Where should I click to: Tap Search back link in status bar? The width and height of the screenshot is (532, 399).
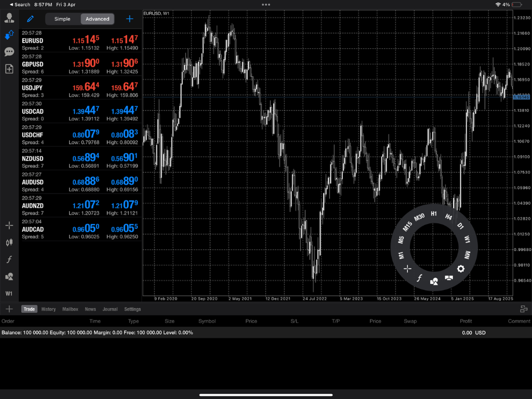(20, 4)
